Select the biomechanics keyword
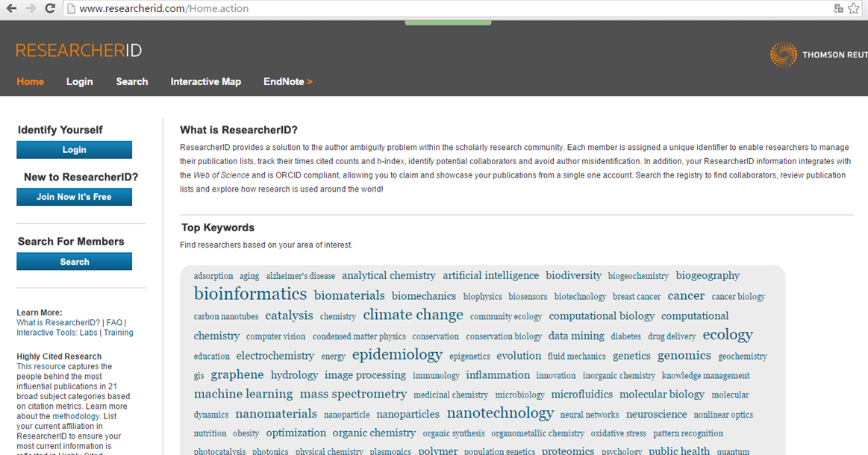 [424, 295]
